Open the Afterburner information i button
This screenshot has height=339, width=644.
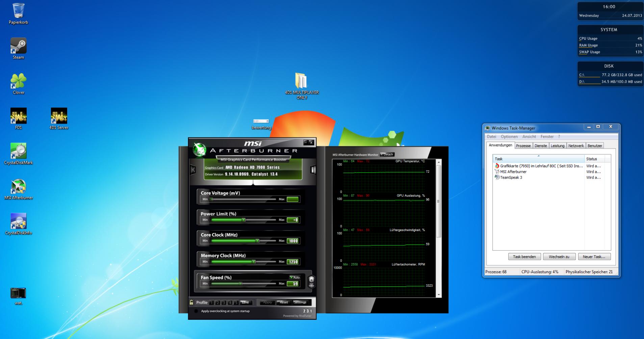pyautogui.click(x=313, y=170)
